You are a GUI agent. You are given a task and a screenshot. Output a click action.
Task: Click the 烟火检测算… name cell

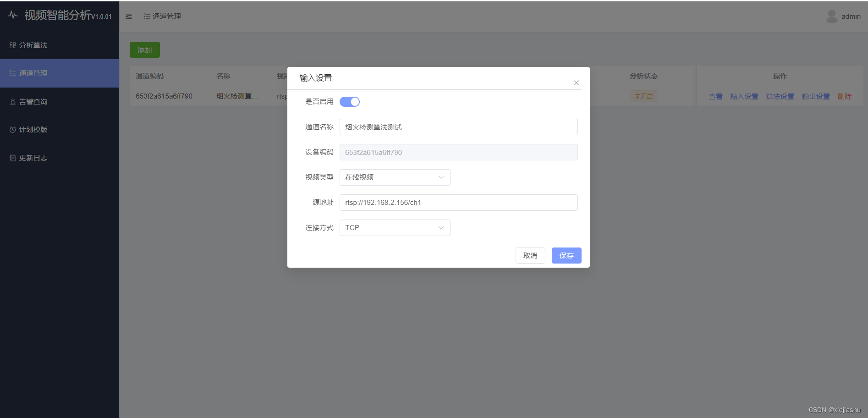[237, 96]
